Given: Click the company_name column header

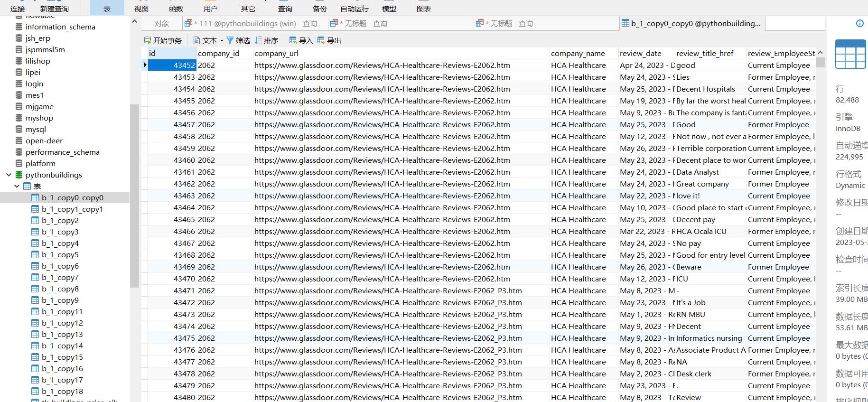Looking at the screenshot, I should 584,53.
